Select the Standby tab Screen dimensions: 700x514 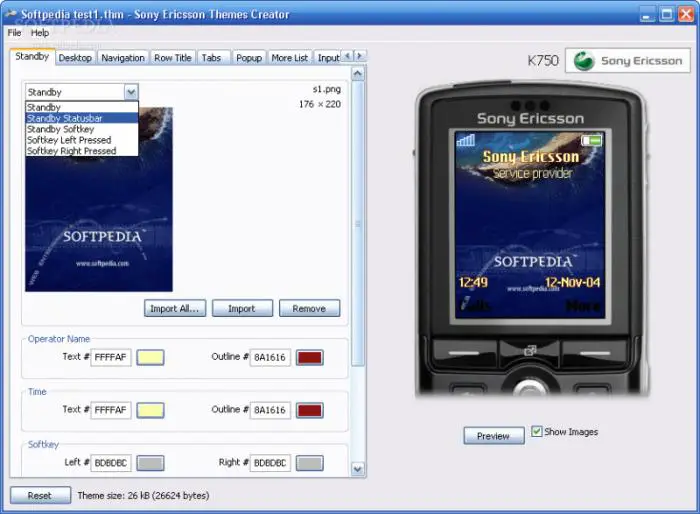point(32,56)
